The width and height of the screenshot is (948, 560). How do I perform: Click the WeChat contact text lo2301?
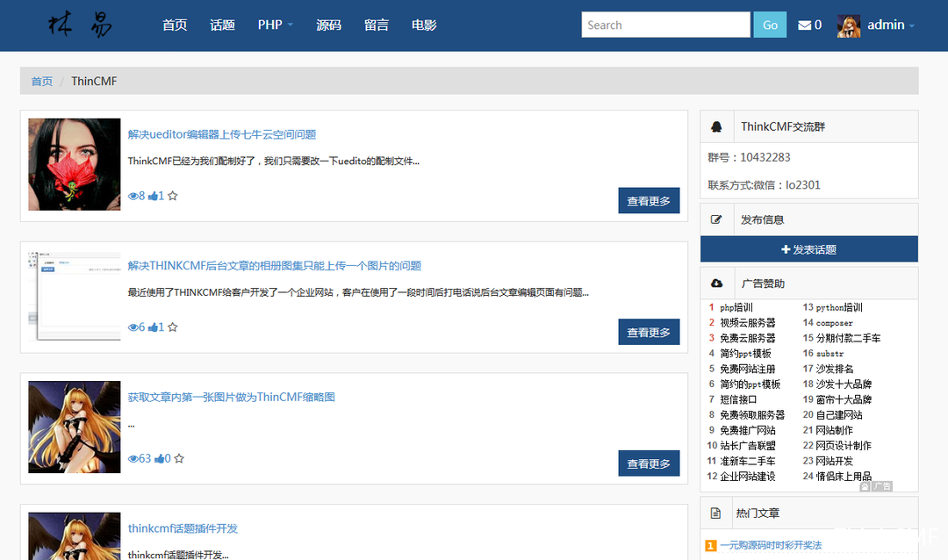803,185
